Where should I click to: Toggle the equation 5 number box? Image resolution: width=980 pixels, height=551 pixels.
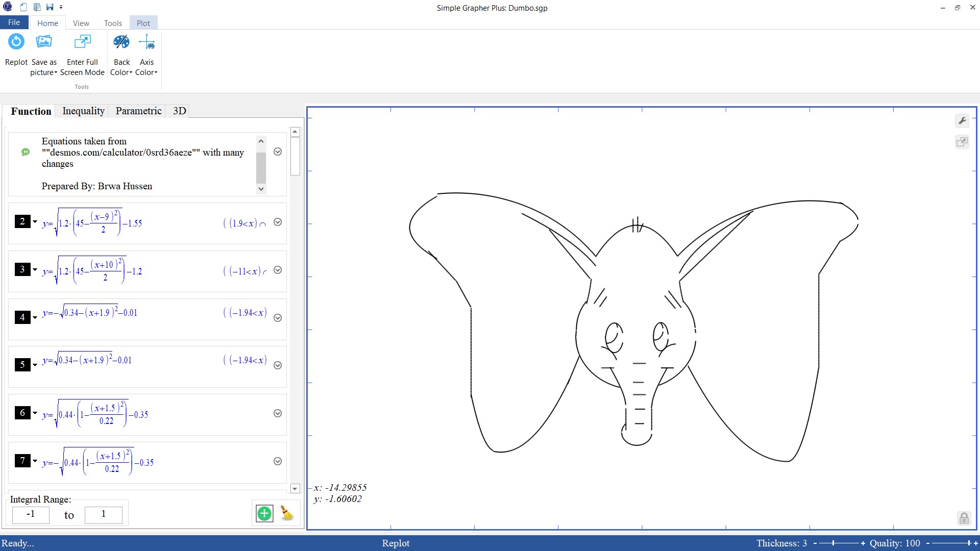(22, 365)
